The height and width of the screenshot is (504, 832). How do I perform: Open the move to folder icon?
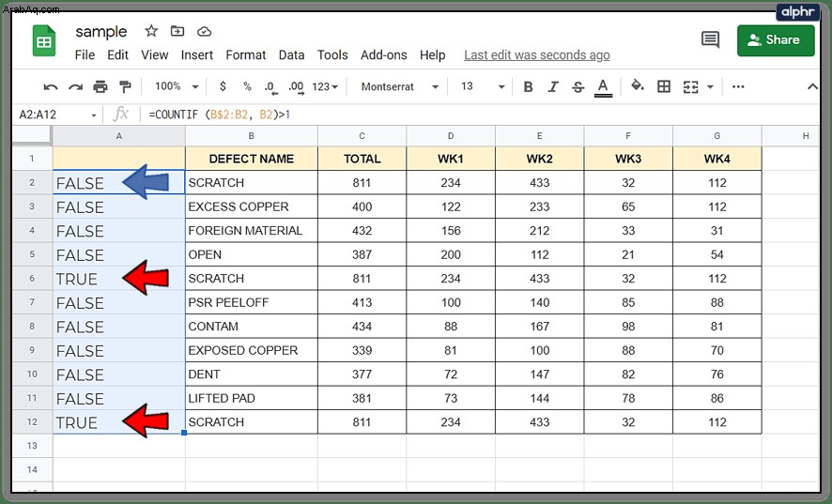pos(177,31)
